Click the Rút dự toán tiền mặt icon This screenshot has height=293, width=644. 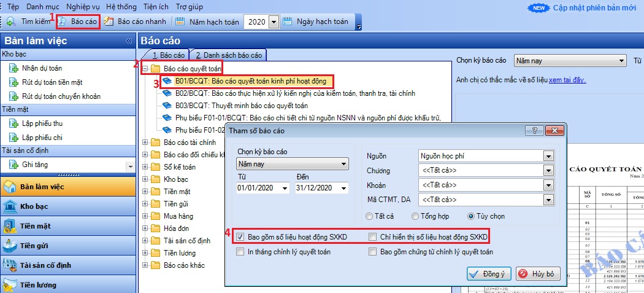pyautogui.click(x=14, y=82)
